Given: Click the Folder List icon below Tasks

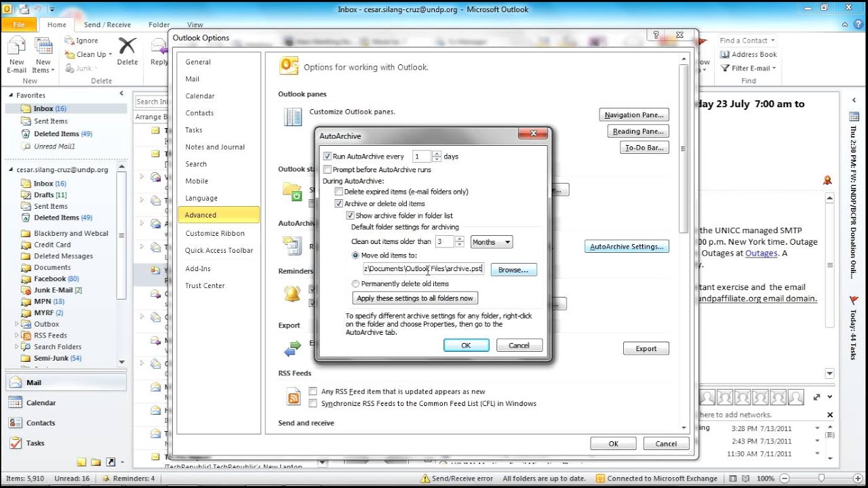Looking at the screenshot, I should coord(96,462).
